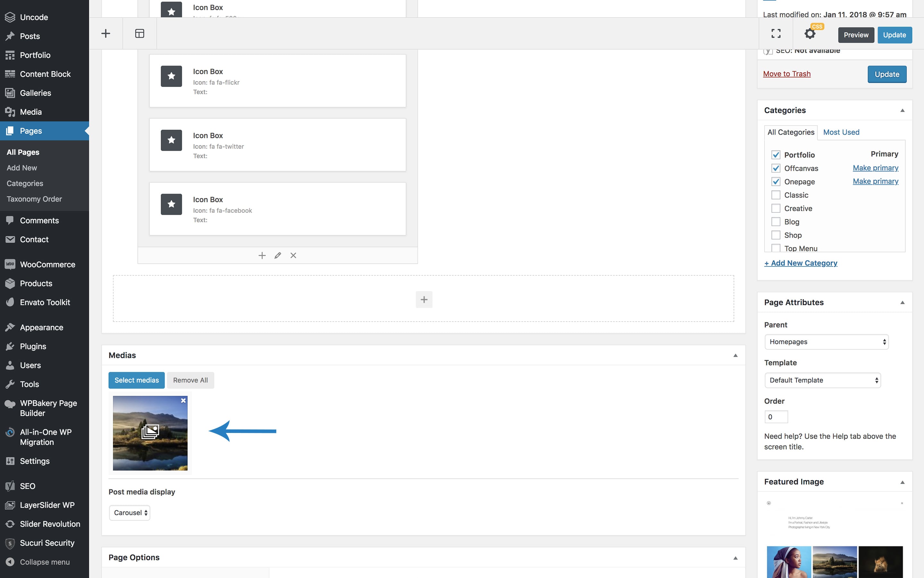The height and width of the screenshot is (578, 924).
Task: Enable the Classic category checkbox
Action: coord(775,195)
